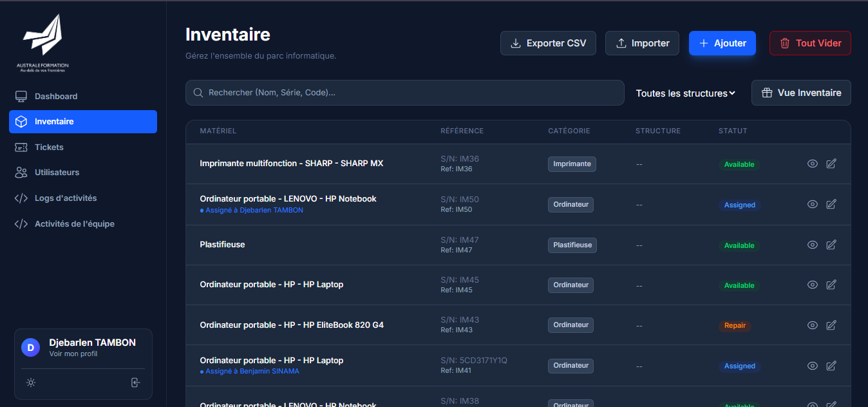Click serial number 5CD3171Y1Q
Viewport: 868px width, 407px height.
click(474, 361)
